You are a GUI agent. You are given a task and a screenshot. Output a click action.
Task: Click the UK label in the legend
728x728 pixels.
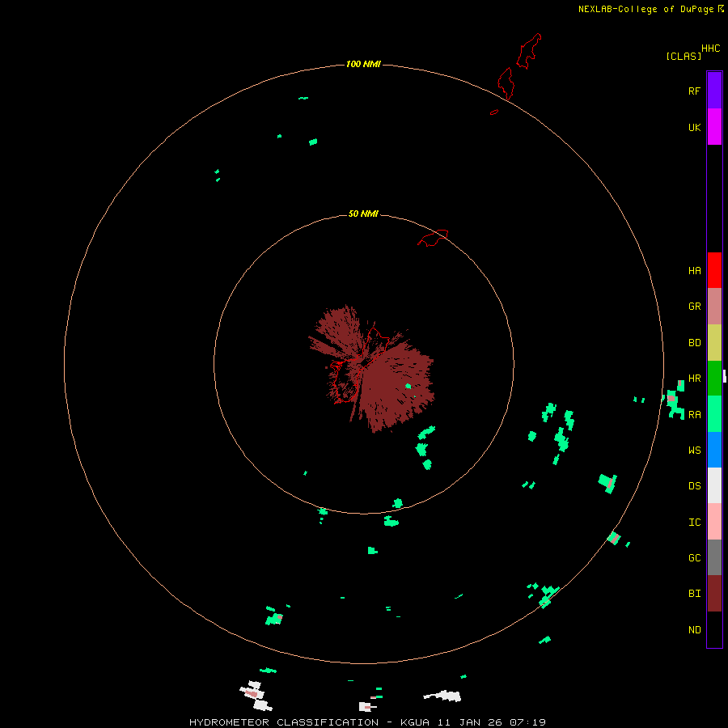click(x=694, y=128)
